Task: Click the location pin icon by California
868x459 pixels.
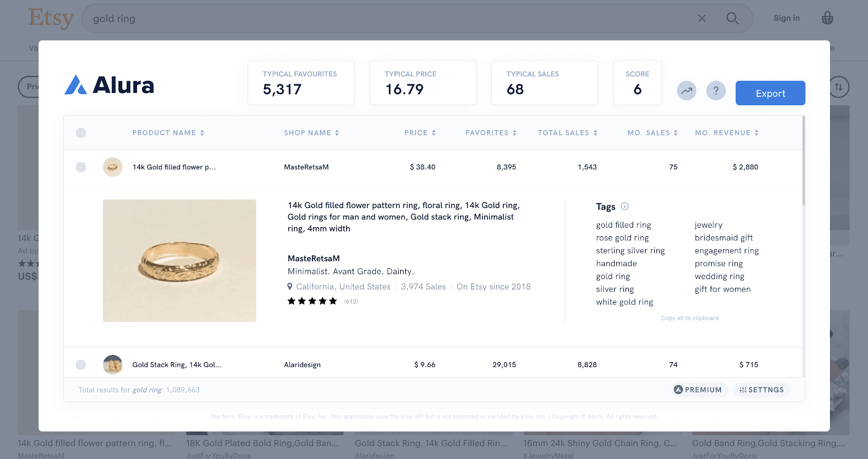Action: coord(290,287)
